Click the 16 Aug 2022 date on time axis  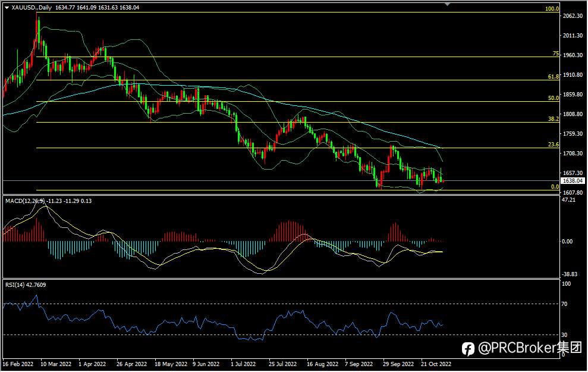(322, 364)
